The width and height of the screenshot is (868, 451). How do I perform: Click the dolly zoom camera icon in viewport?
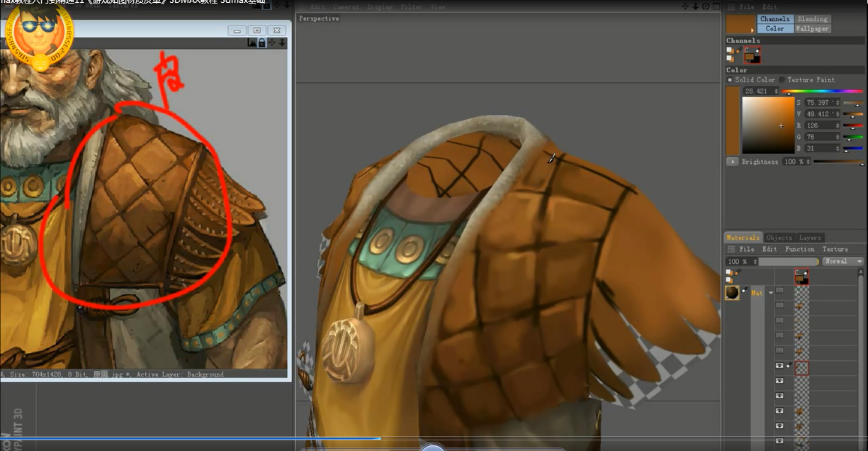pyautogui.click(x=695, y=6)
